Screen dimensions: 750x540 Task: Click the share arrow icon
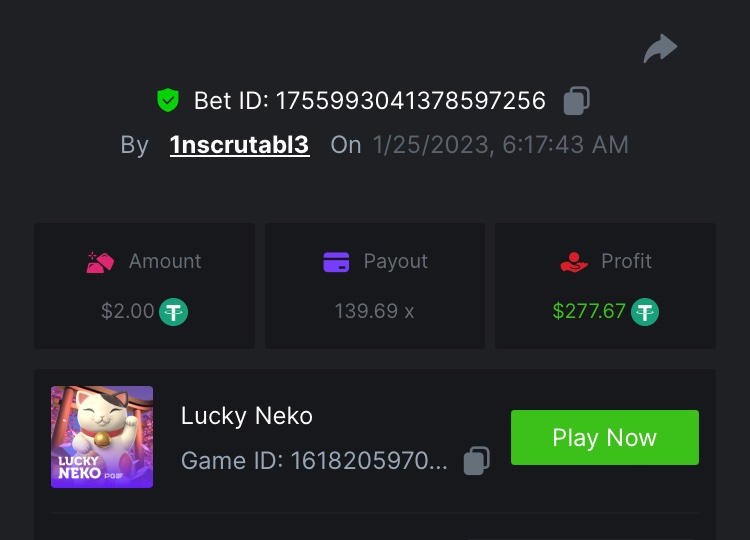point(660,48)
